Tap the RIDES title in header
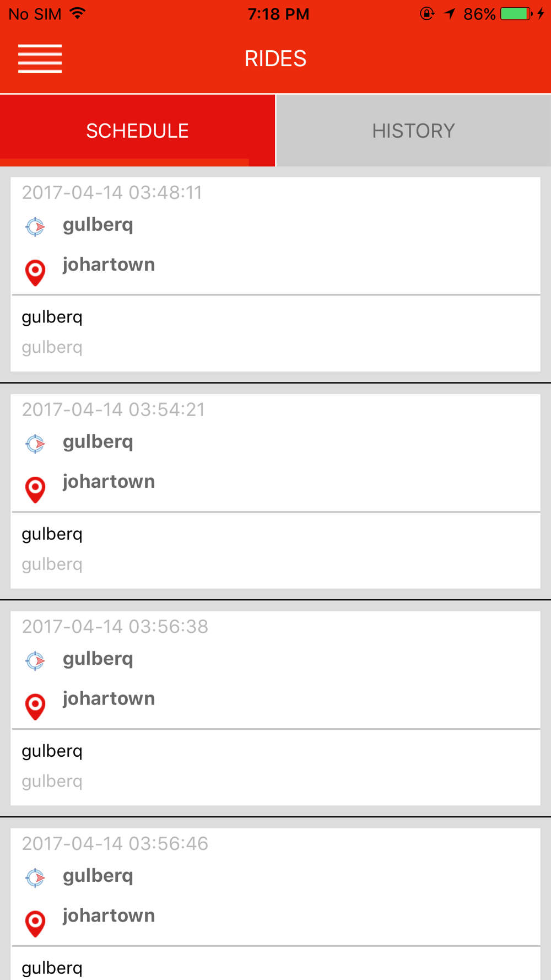 [x=275, y=58]
